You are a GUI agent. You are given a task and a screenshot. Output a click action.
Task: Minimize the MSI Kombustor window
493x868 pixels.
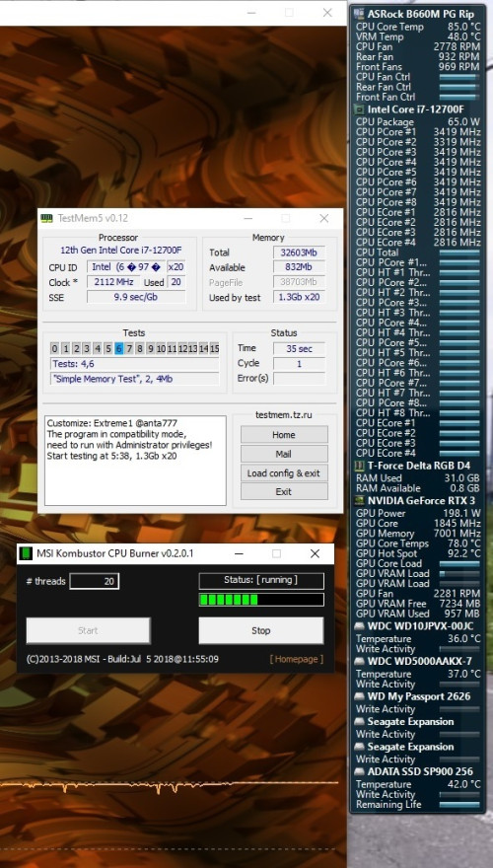239,553
